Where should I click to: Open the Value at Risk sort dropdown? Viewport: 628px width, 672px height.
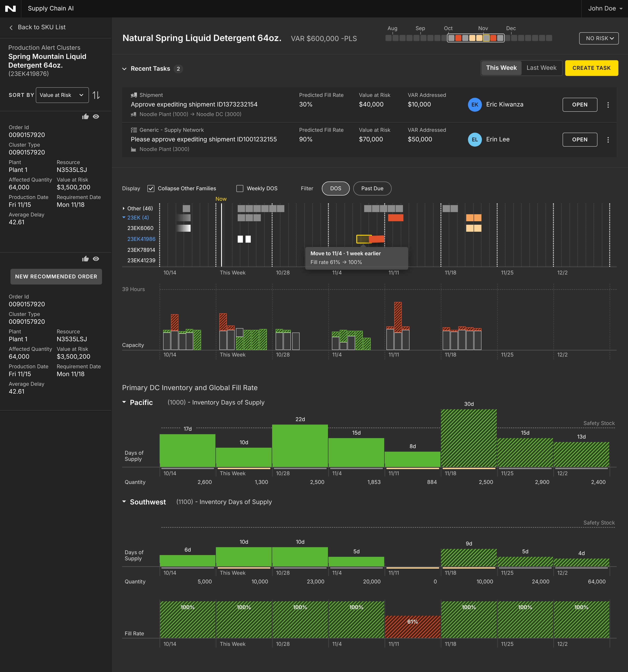[62, 95]
